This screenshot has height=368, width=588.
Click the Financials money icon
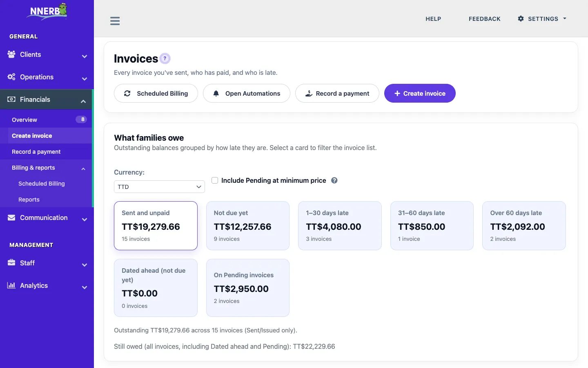click(11, 99)
